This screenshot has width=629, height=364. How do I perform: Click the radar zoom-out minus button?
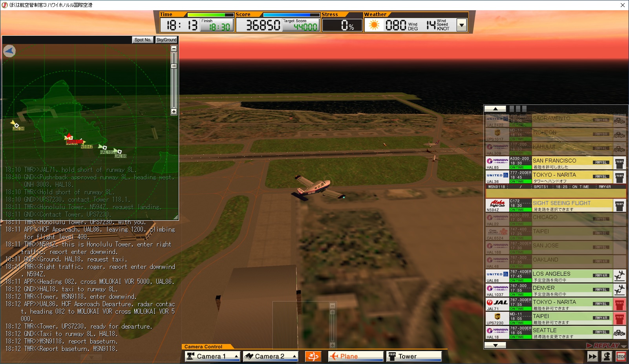click(x=174, y=49)
